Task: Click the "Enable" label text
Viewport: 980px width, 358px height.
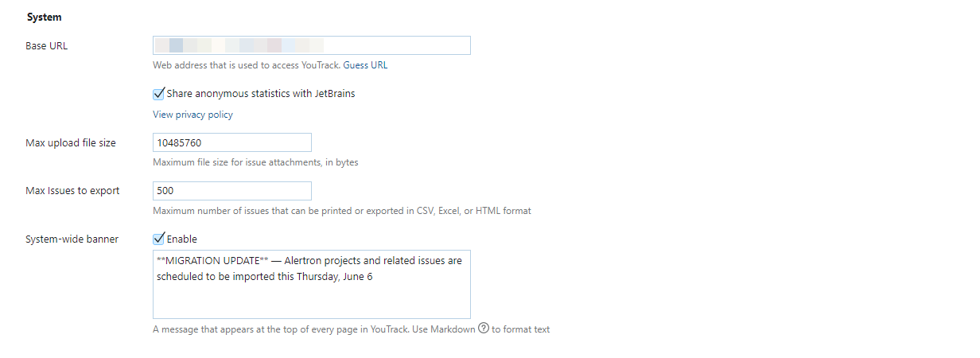Action: click(x=182, y=239)
